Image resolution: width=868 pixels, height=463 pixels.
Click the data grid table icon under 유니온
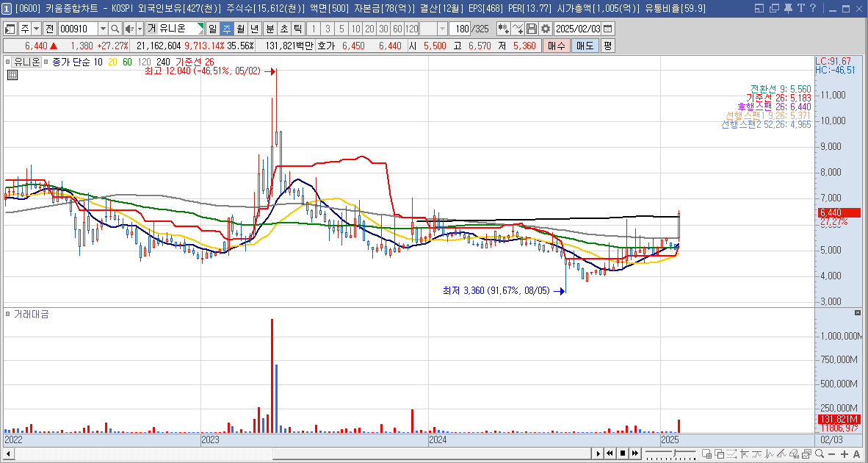click(x=12, y=75)
